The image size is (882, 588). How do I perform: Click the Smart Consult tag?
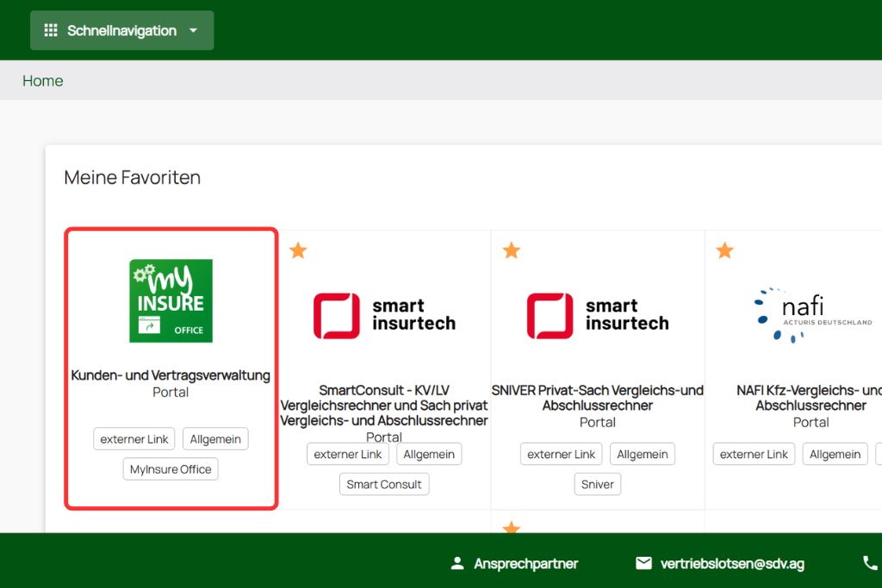pos(384,485)
